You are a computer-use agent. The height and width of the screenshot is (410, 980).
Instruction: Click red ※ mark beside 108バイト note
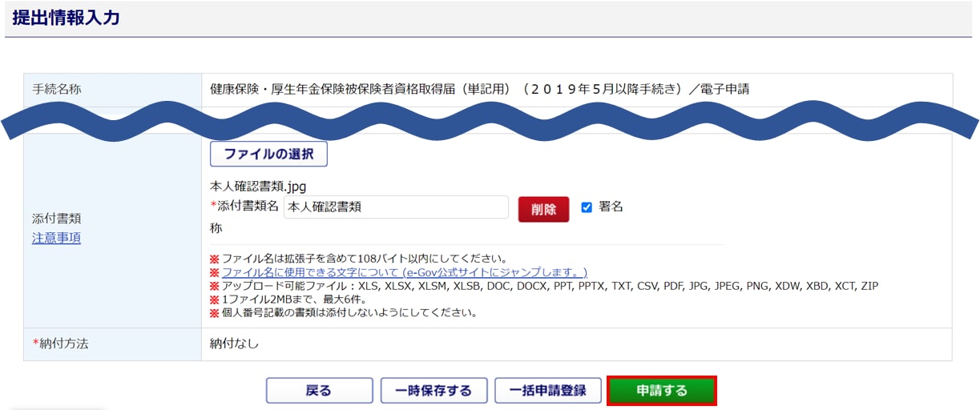click(x=214, y=259)
